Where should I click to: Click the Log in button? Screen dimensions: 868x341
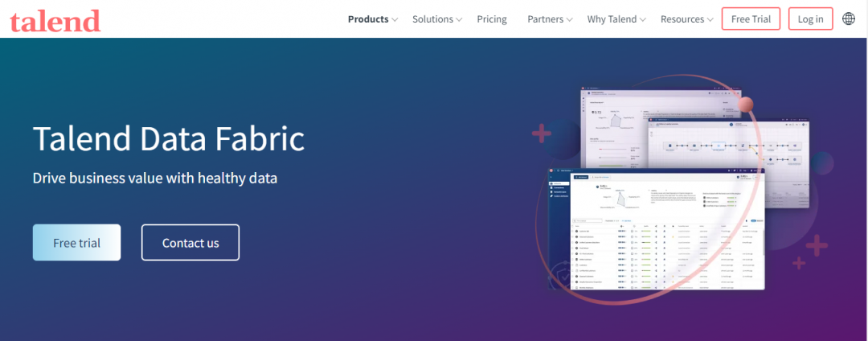tap(810, 18)
